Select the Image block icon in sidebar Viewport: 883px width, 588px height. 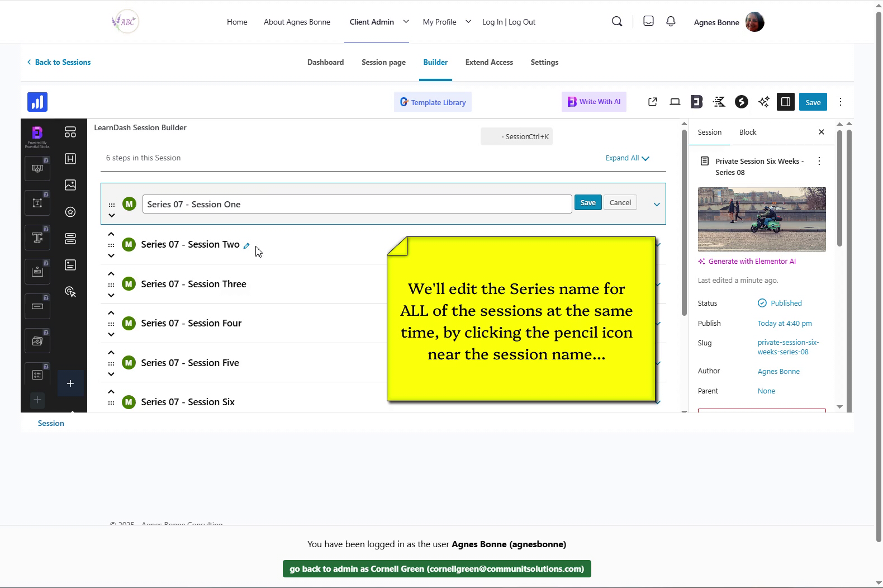[x=70, y=185]
